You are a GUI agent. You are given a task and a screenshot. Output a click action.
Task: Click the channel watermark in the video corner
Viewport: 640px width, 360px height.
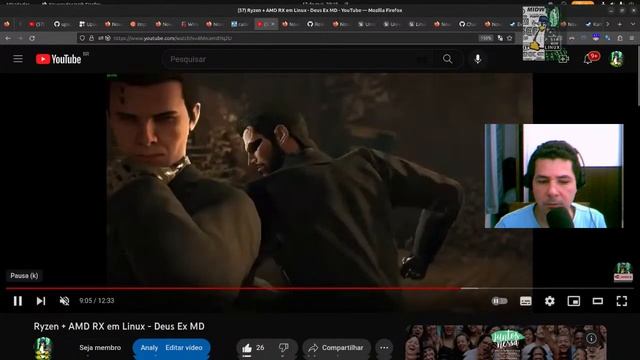click(x=623, y=272)
